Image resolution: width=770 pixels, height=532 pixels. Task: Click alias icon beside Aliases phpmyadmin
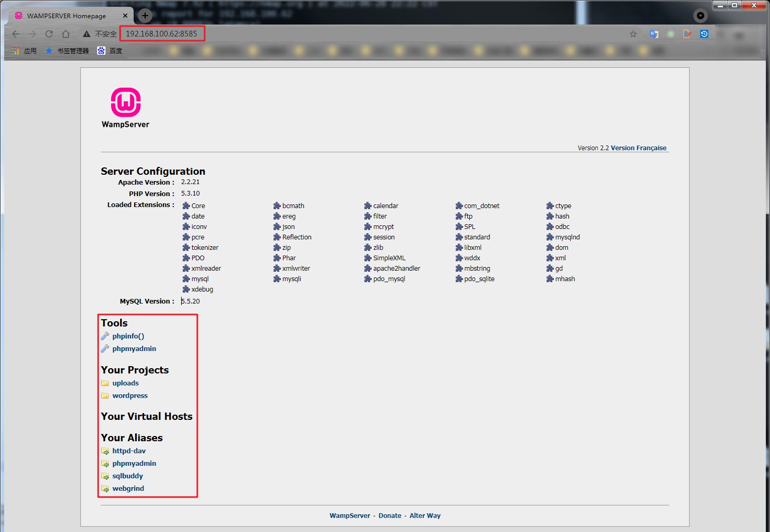click(105, 464)
